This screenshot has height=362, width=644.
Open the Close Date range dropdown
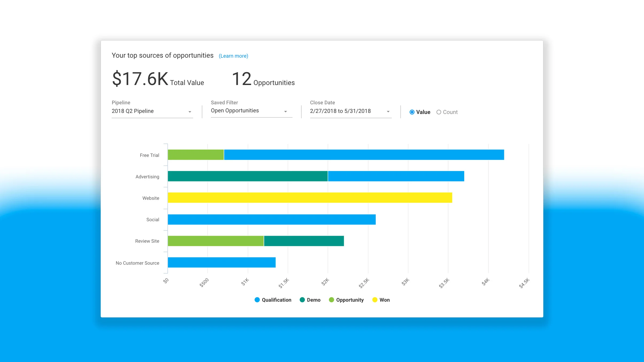pyautogui.click(x=351, y=111)
